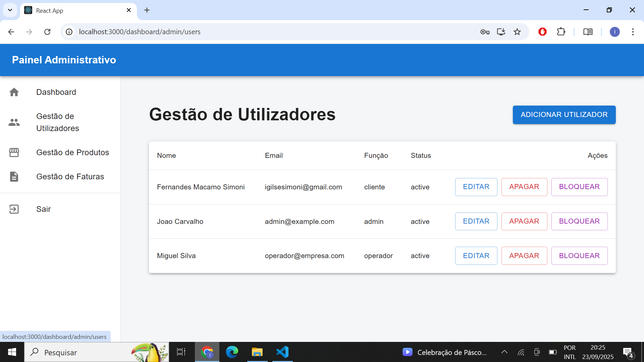Edit Fernandes Macamo Simoni user
The image size is (644, 362).
click(476, 187)
